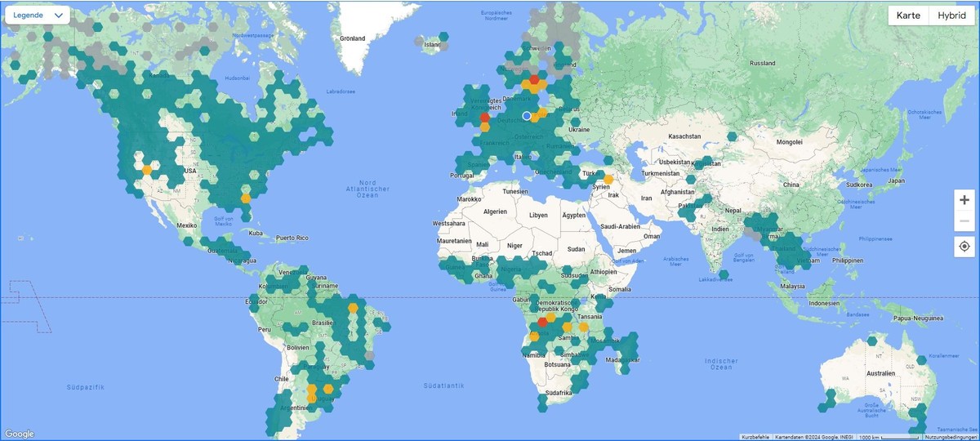980x441 pixels.
Task: Click the Tschad label
Action: point(541,253)
